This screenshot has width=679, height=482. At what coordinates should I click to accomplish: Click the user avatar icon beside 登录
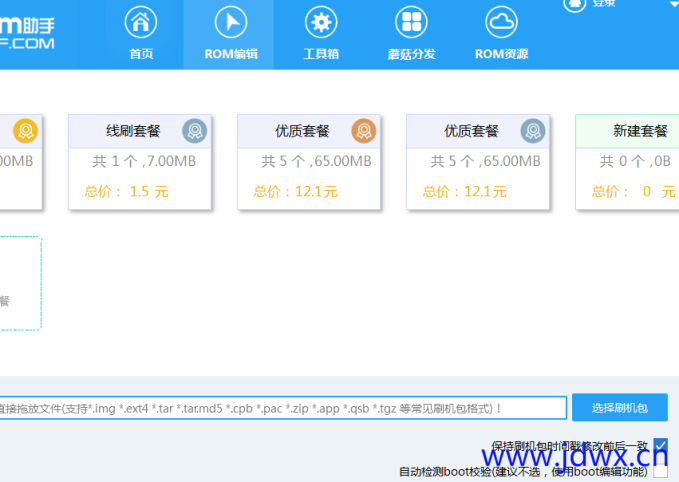click(575, 4)
